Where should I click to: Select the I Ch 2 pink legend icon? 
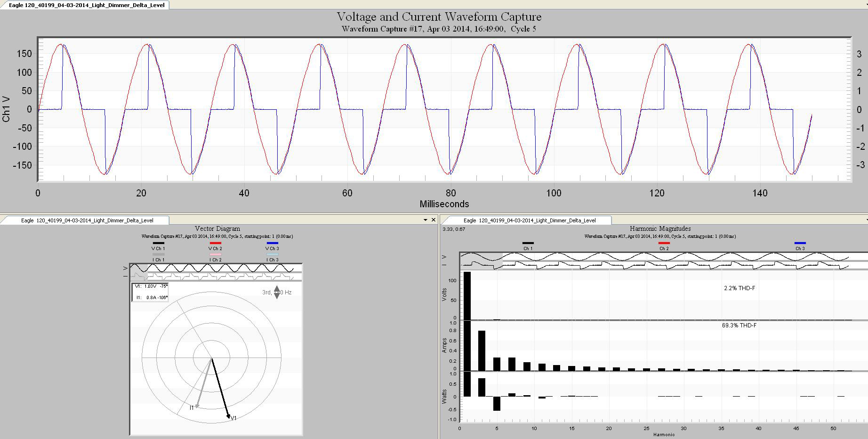tap(215, 254)
